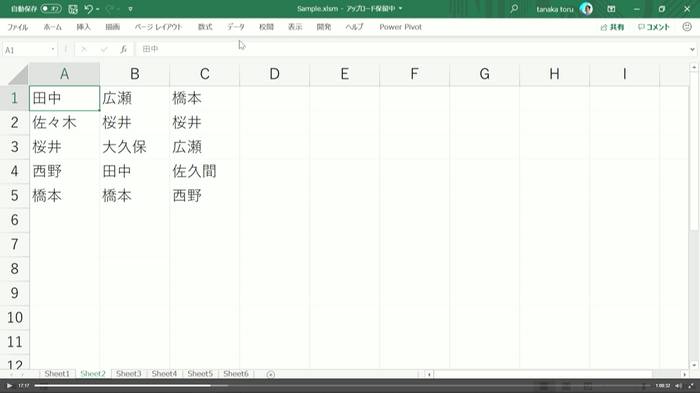Switch to the 数式 ribbon tab
700x393 pixels.
(205, 27)
